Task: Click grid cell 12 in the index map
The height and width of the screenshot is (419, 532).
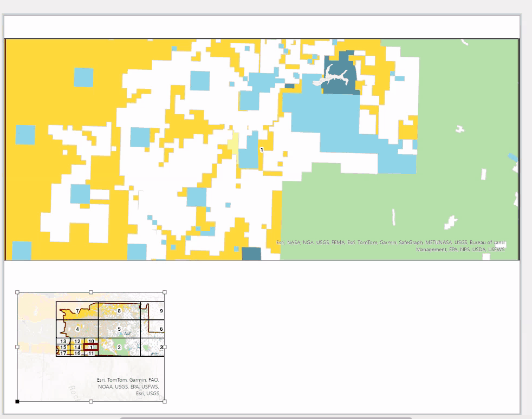Action: click(x=77, y=342)
